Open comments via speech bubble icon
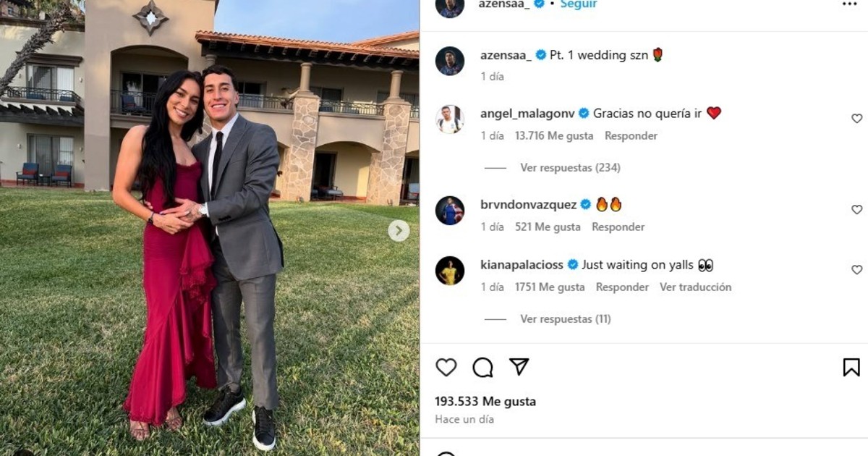Screen dimensions: 868x456 coord(482,368)
